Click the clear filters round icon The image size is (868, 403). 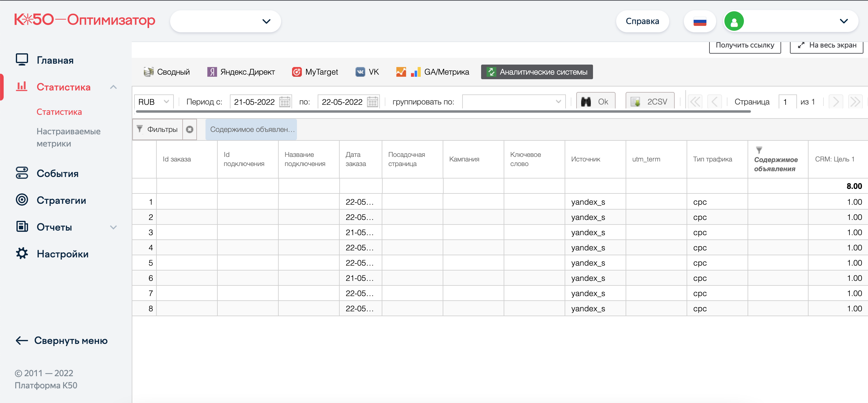(190, 129)
